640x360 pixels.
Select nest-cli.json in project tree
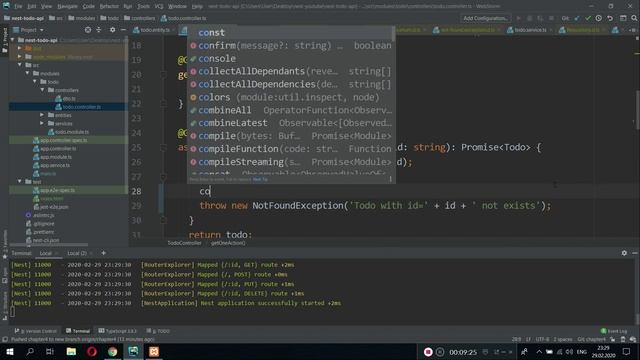[46, 240]
